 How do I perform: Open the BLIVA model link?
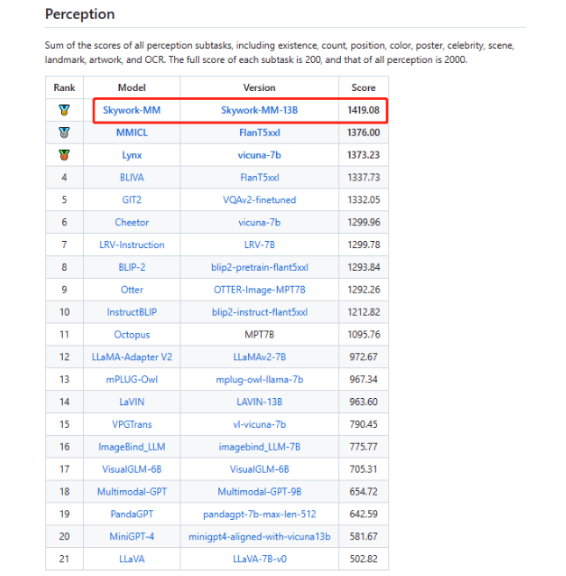[x=132, y=177]
